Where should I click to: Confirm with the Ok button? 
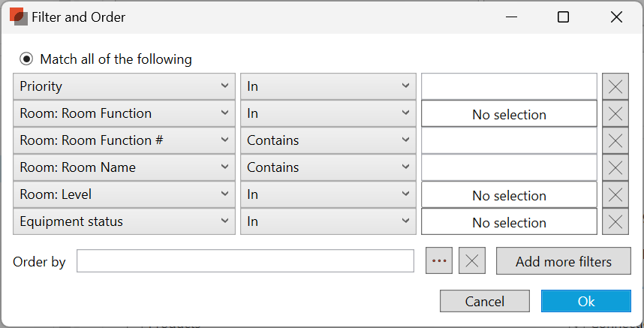pos(585,301)
